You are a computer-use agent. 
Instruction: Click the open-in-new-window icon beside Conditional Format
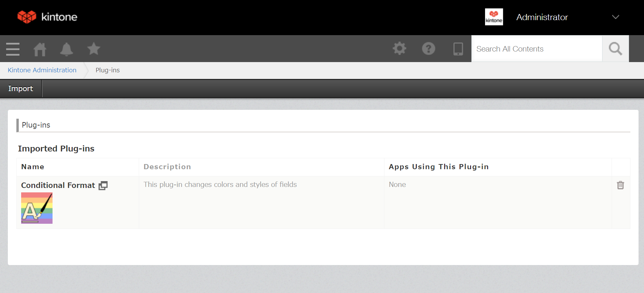[x=103, y=186]
